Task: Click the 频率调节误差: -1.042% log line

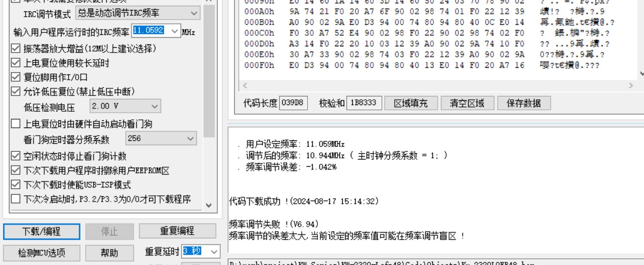Action: (286, 167)
